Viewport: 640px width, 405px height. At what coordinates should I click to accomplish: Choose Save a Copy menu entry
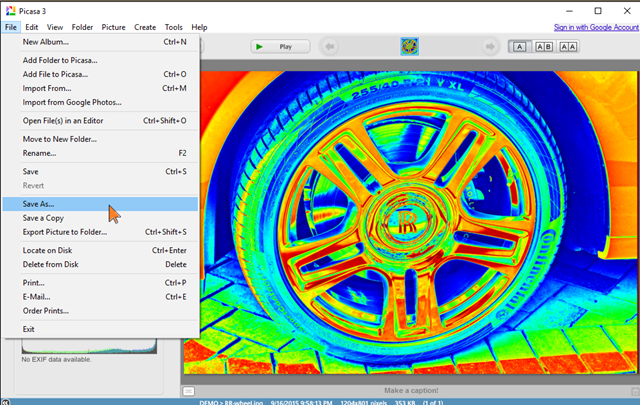[43, 218]
